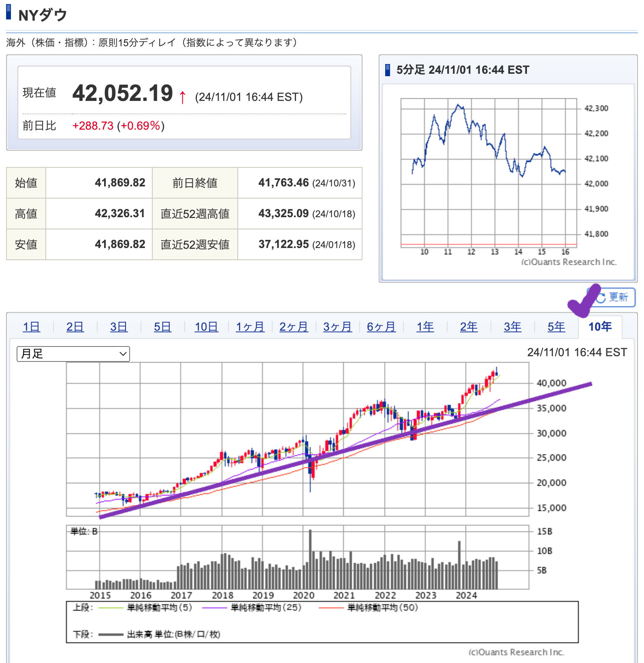Click the 単純移動平均(25) legend entry
This screenshot has width=644, height=663.
coord(252,607)
